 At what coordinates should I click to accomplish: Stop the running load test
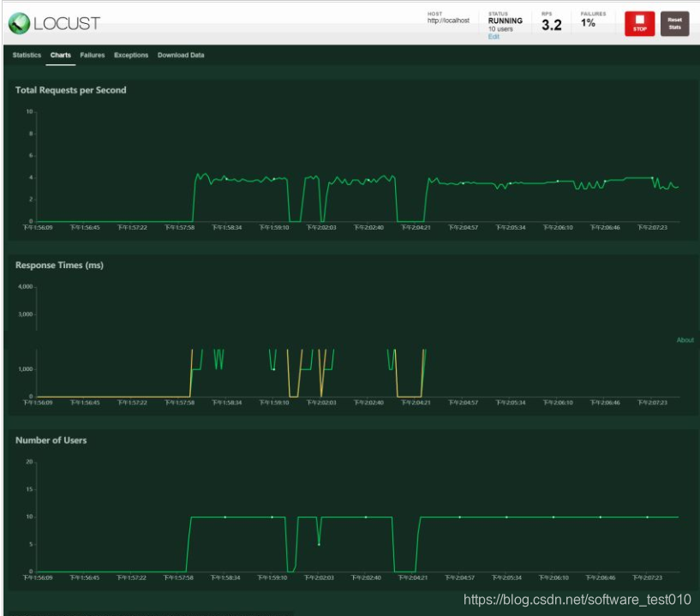[x=639, y=24]
